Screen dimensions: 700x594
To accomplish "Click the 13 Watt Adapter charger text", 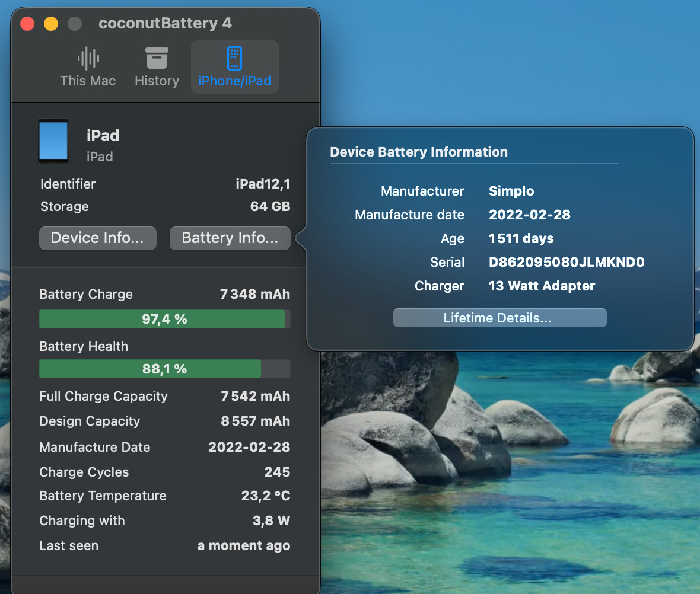I will (x=542, y=286).
